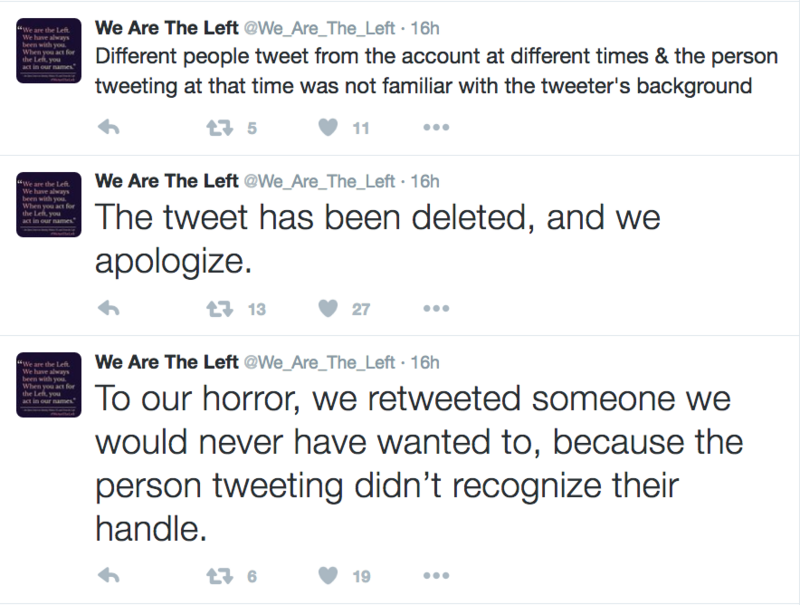This screenshot has width=800, height=605.
Task: Open more options on the apology tweet
Action: pyautogui.click(x=436, y=309)
